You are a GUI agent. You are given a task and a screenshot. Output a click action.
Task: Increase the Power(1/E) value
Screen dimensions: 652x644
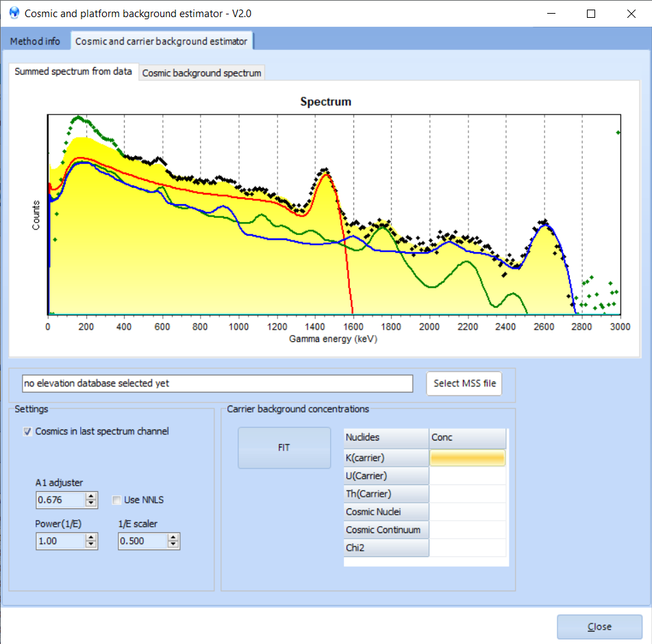coord(91,538)
